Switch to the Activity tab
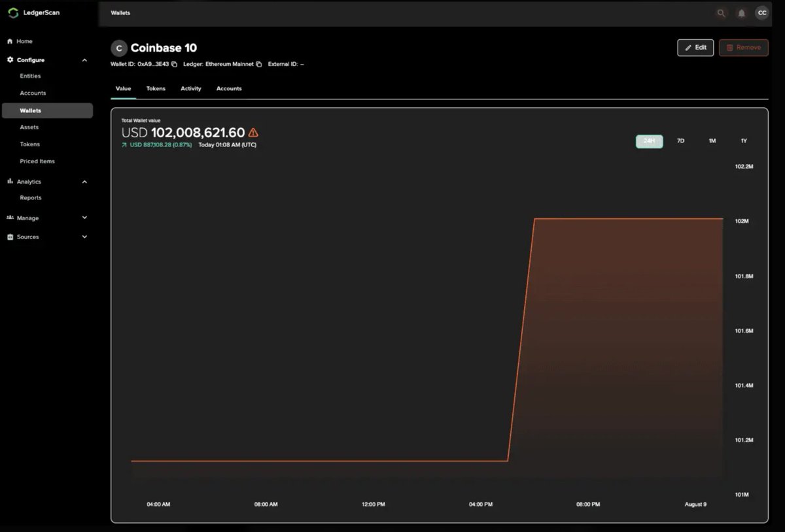The width and height of the screenshot is (785, 532). click(191, 88)
